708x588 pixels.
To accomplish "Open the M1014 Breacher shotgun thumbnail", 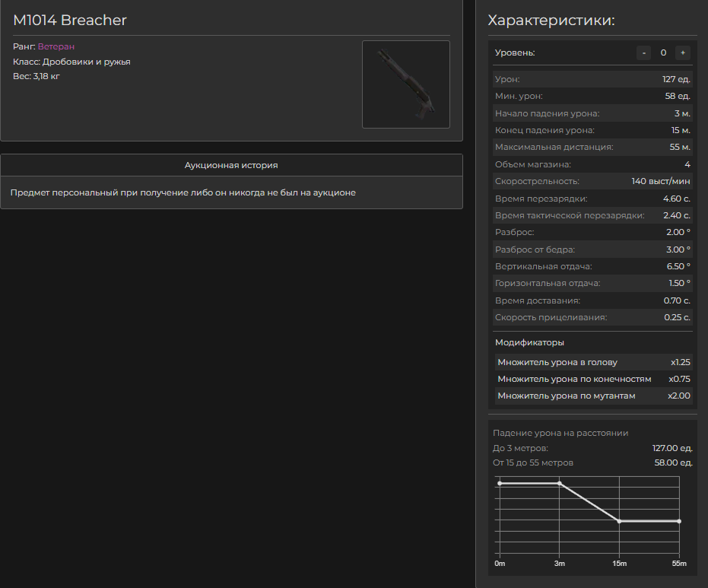I will pyautogui.click(x=406, y=84).
